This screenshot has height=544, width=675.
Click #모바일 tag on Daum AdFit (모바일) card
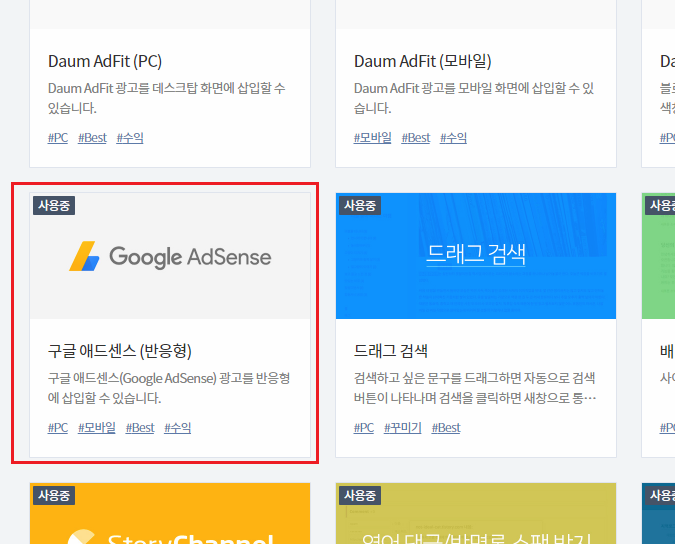(372, 138)
